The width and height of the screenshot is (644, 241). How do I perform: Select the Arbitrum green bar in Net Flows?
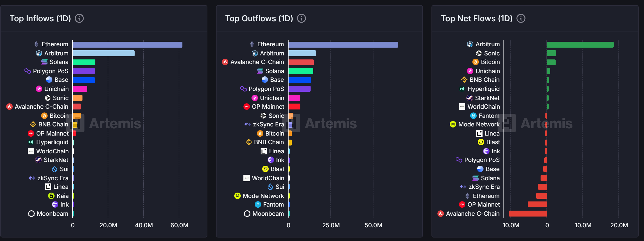(580, 45)
